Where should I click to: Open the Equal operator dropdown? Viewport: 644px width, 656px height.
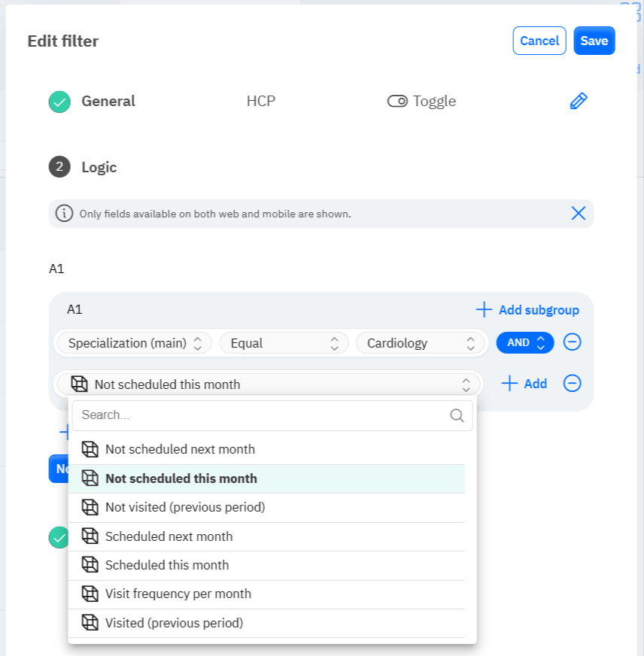(x=284, y=343)
